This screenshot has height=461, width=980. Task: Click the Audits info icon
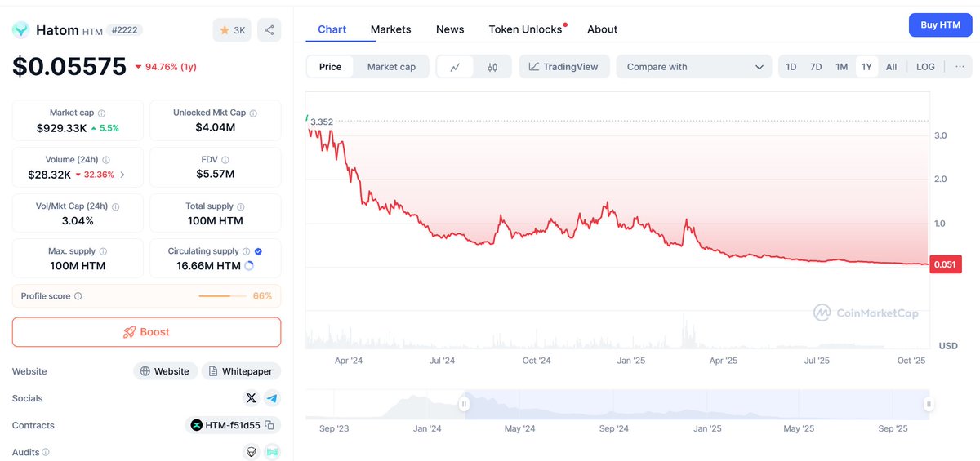click(46, 452)
